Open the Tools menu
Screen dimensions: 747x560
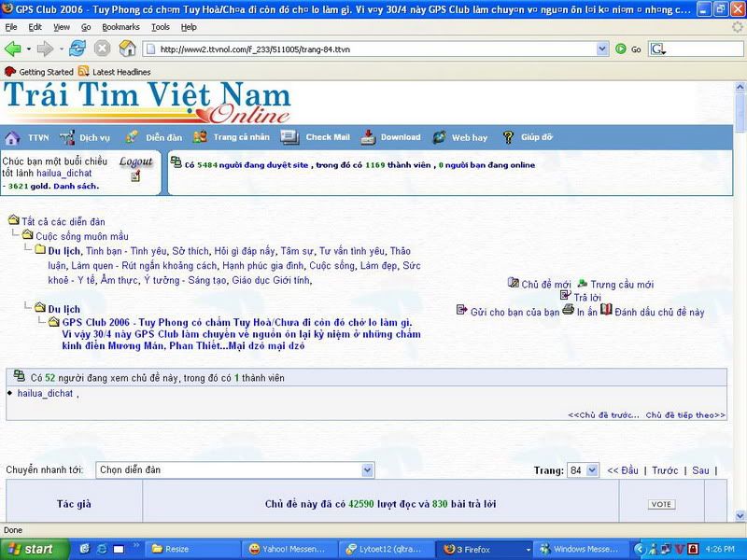tap(161, 27)
